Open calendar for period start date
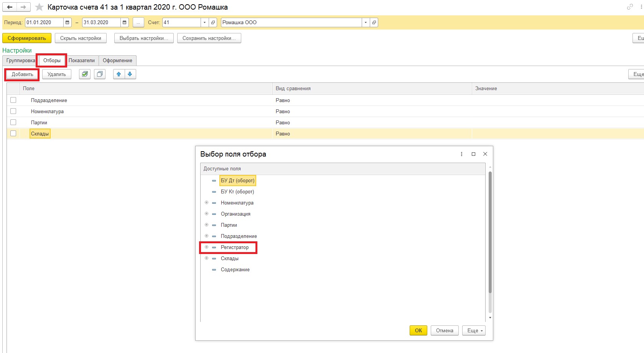 click(67, 22)
